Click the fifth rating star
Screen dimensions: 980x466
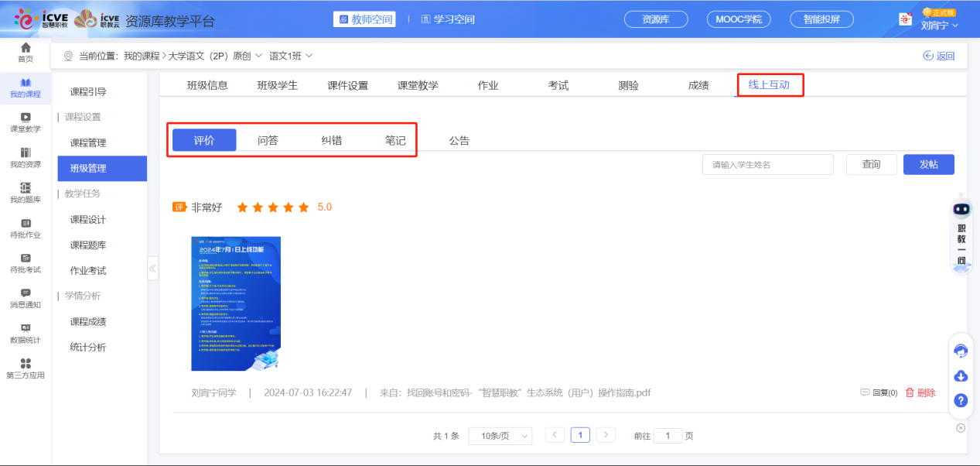302,207
